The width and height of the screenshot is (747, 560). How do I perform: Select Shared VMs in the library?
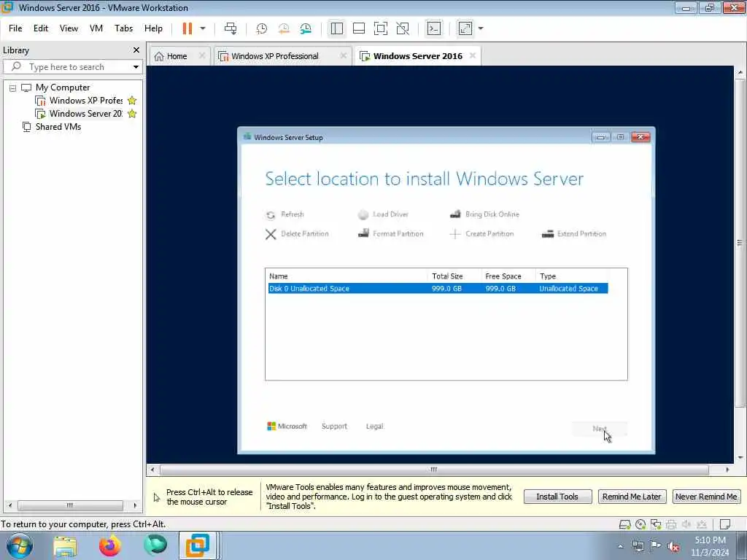58,127
